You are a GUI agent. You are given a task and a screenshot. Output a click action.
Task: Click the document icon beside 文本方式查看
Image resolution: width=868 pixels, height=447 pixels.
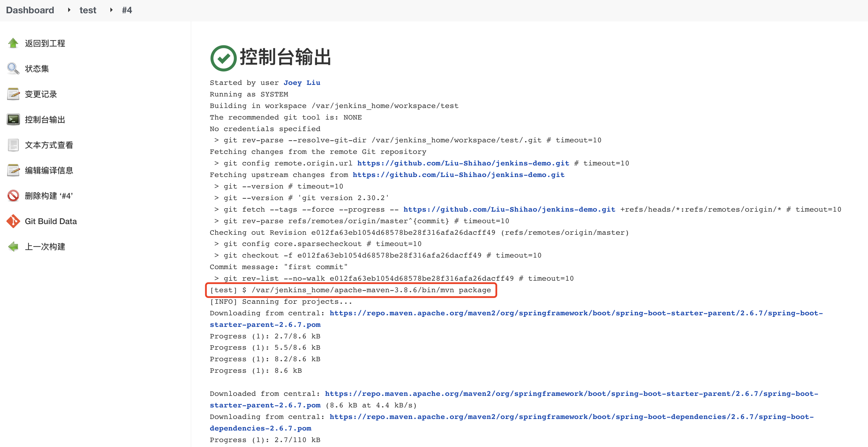click(x=13, y=145)
